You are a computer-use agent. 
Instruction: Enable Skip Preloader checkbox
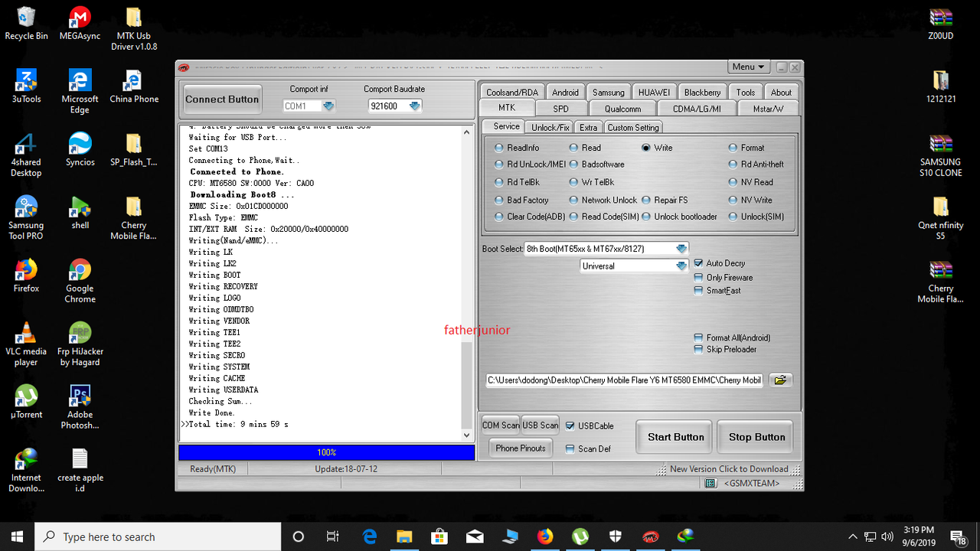coord(725,350)
